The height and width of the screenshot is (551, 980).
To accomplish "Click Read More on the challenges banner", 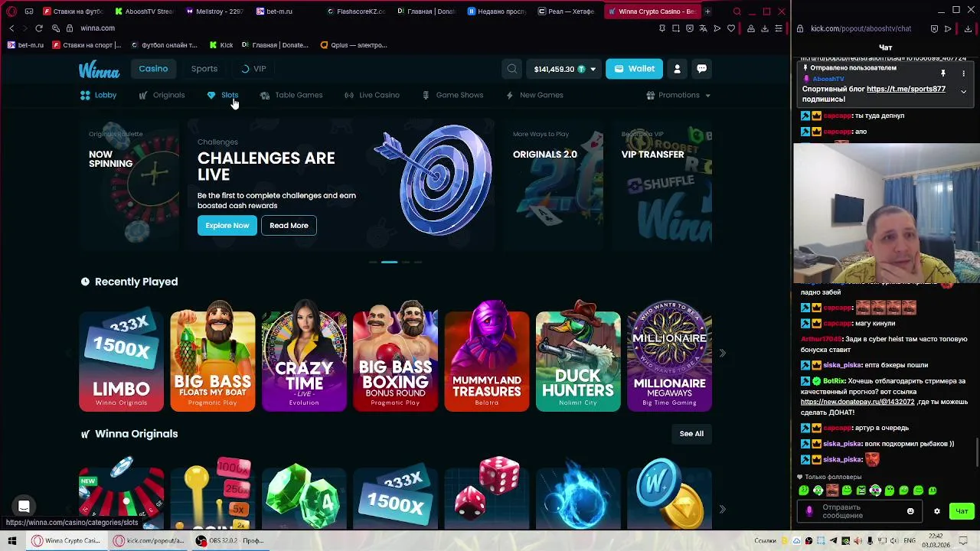I will pyautogui.click(x=289, y=225).
